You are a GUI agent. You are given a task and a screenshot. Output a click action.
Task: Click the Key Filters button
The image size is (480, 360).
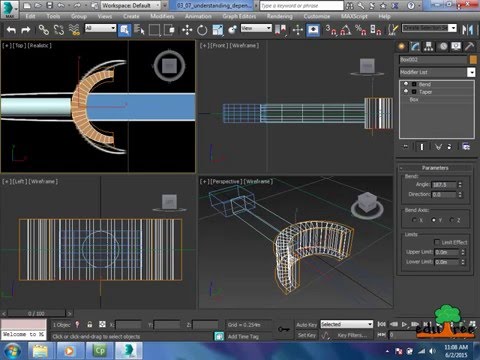coord(352,335)
